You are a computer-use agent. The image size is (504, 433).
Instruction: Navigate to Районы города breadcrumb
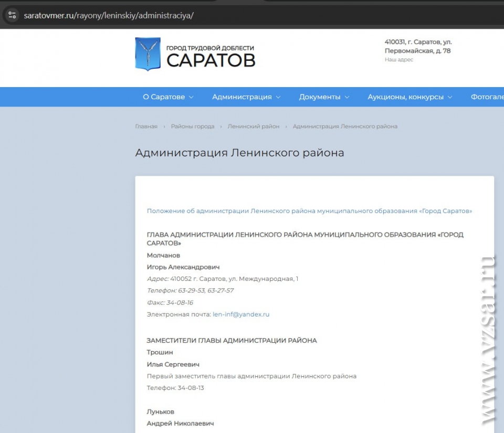(192, 126)
